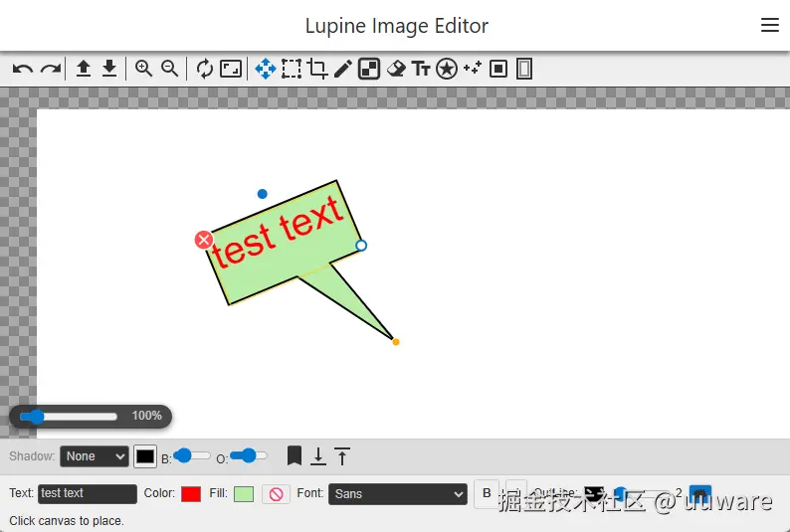Click the green Fill color swatch
Viewport: 790px width, 532px height.
[x=244, y=494]
